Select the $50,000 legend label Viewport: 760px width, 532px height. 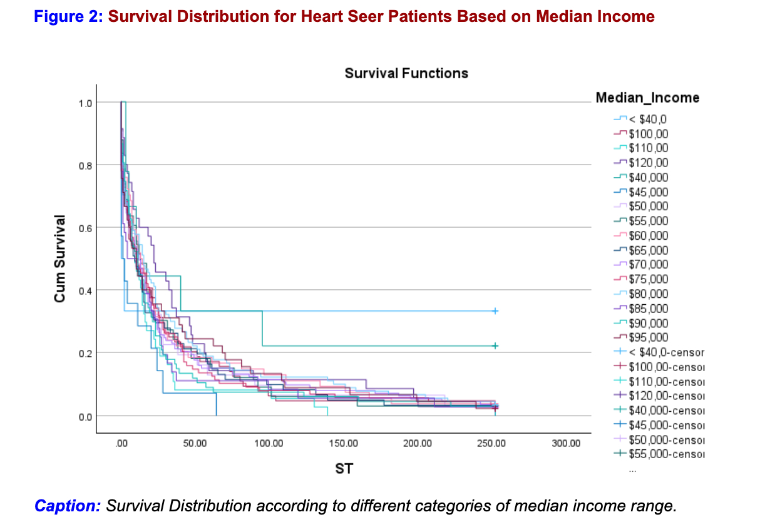649,206
